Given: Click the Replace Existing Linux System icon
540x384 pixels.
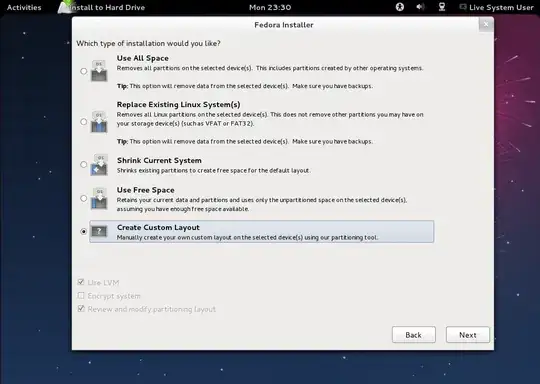Looking at the screenshot, I should (x=99, y=122).
